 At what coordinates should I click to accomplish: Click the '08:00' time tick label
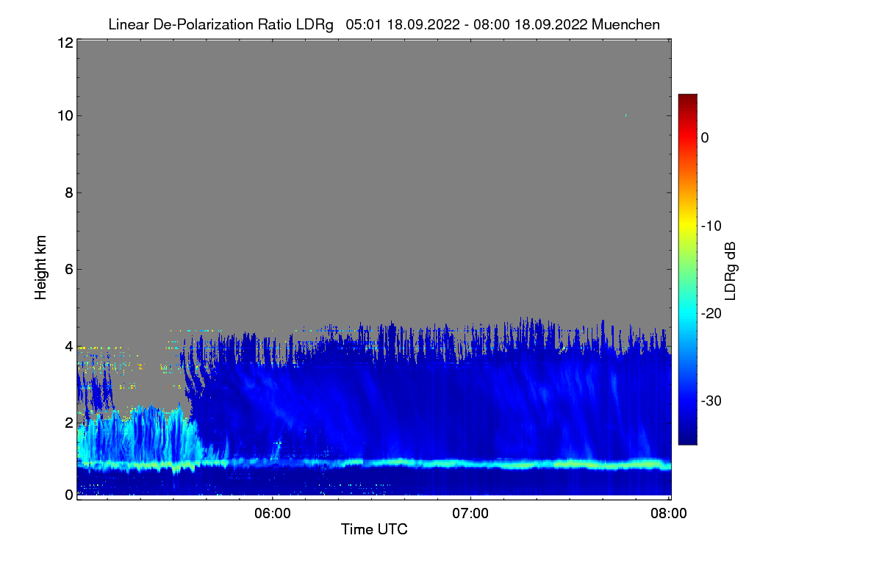(x=669, y=514)
